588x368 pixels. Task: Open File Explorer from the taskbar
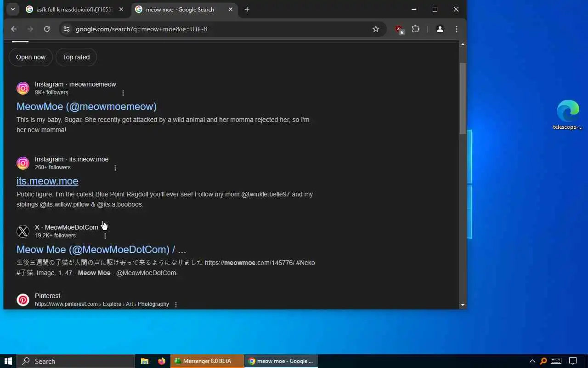click(x=144, y=361)
